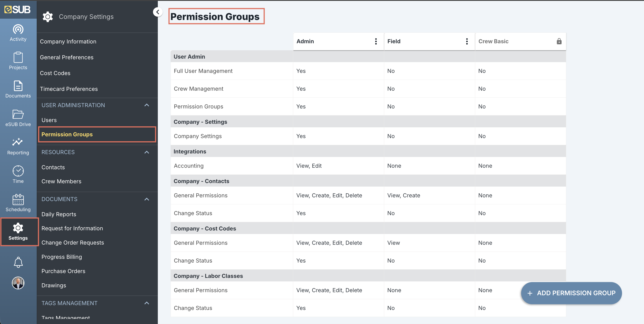Open the Reporting section
The height and width of the screenshot is (324, 644).
[18, 146]
